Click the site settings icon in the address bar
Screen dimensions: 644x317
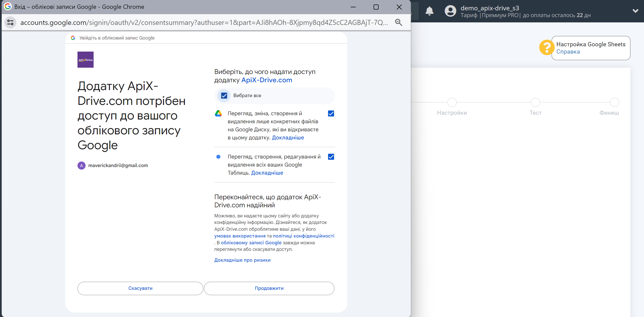[10, 22]
